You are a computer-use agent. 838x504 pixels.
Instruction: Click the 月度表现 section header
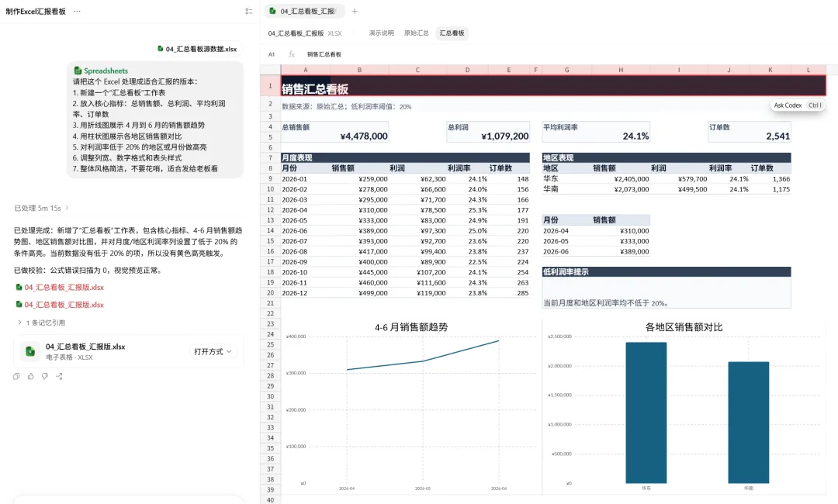(405, 158)
